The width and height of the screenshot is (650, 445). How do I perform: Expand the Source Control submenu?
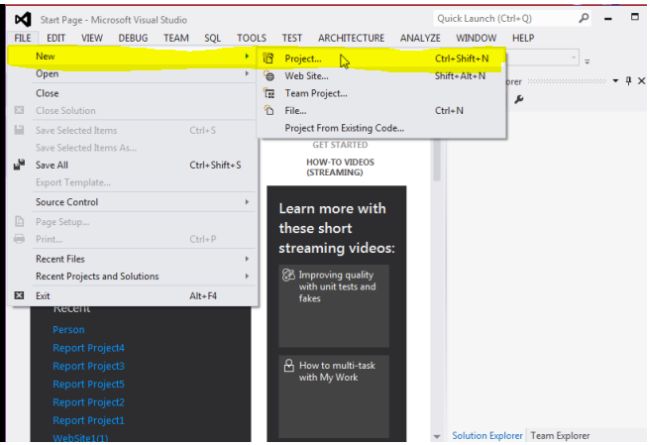(247, 202)
